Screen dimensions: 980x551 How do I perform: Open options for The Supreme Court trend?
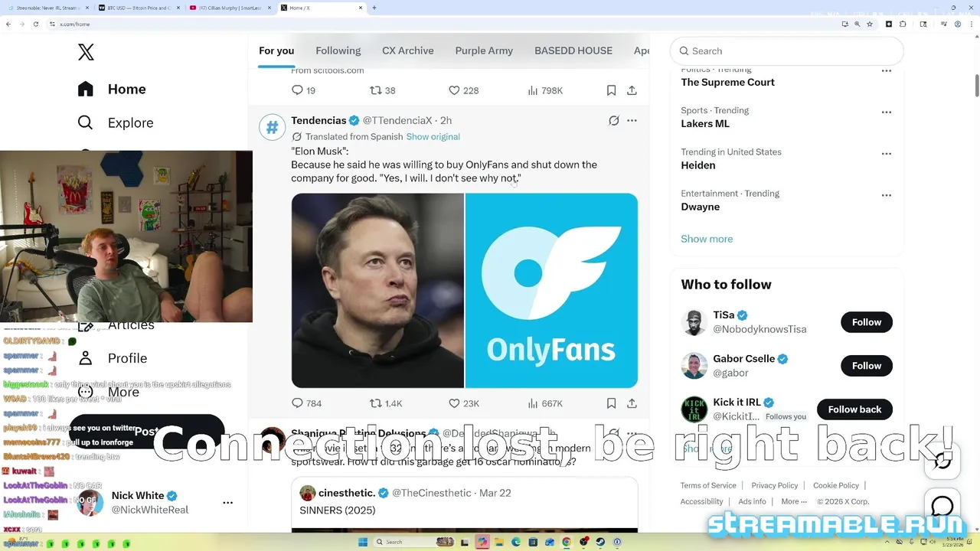coord(886,70)
